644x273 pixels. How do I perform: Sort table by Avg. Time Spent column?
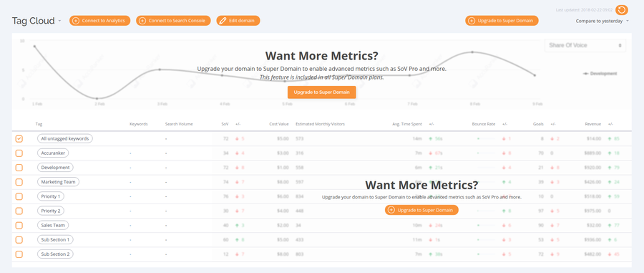(407, 124)
